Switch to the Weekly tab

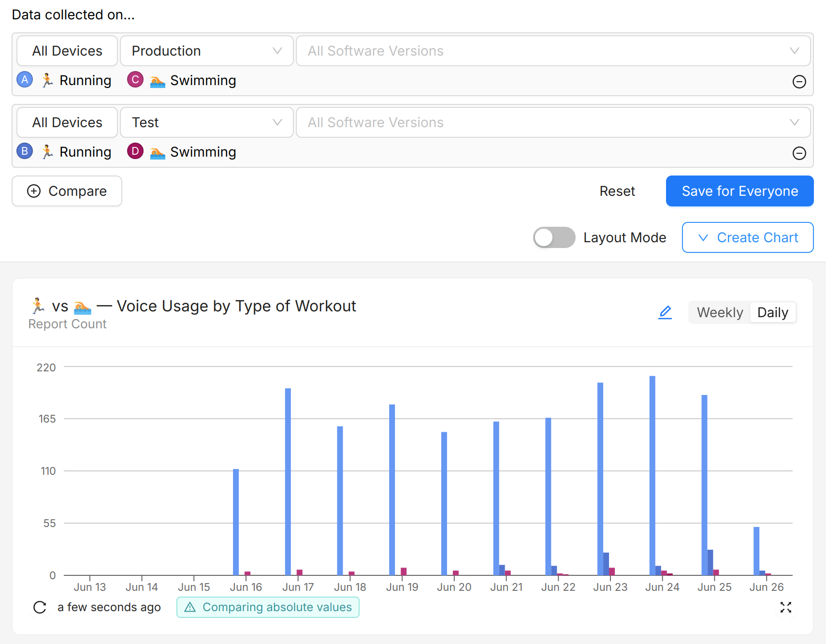(x=720, y=312)
